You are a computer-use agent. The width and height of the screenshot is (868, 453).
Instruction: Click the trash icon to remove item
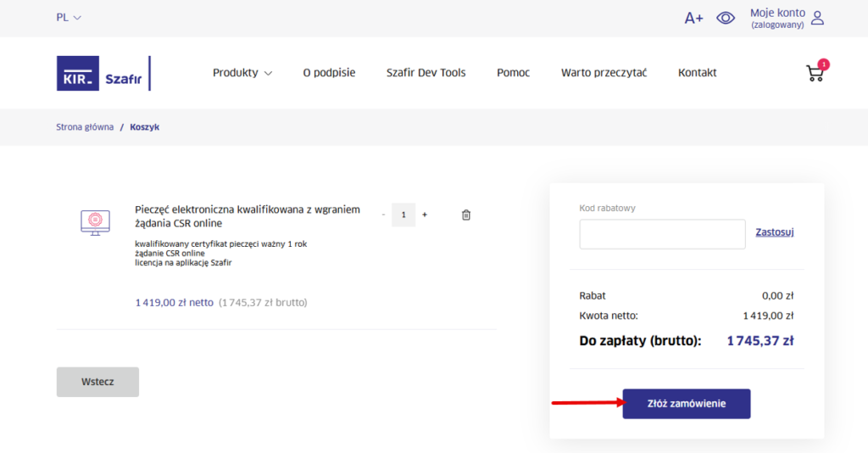(466, 215)
